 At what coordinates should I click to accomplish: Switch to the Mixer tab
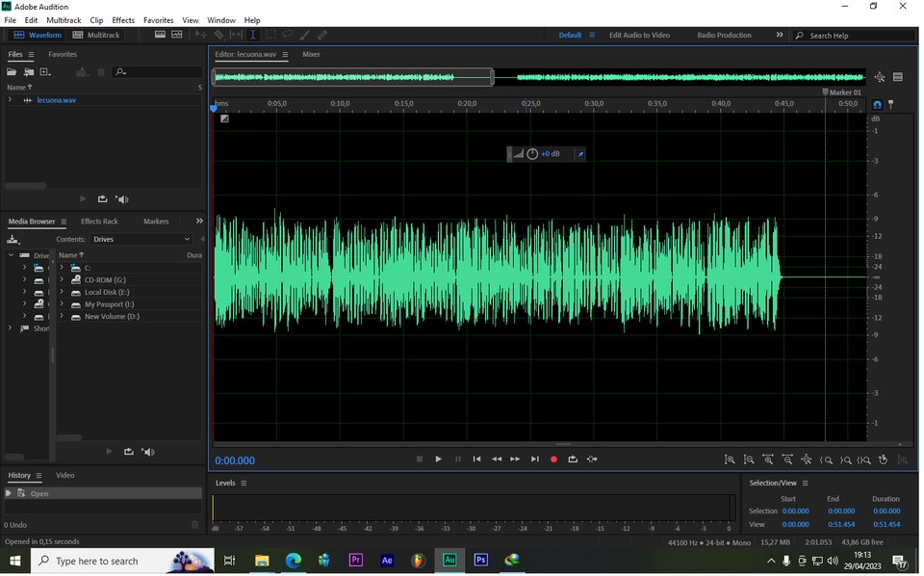tap(311, 54)
